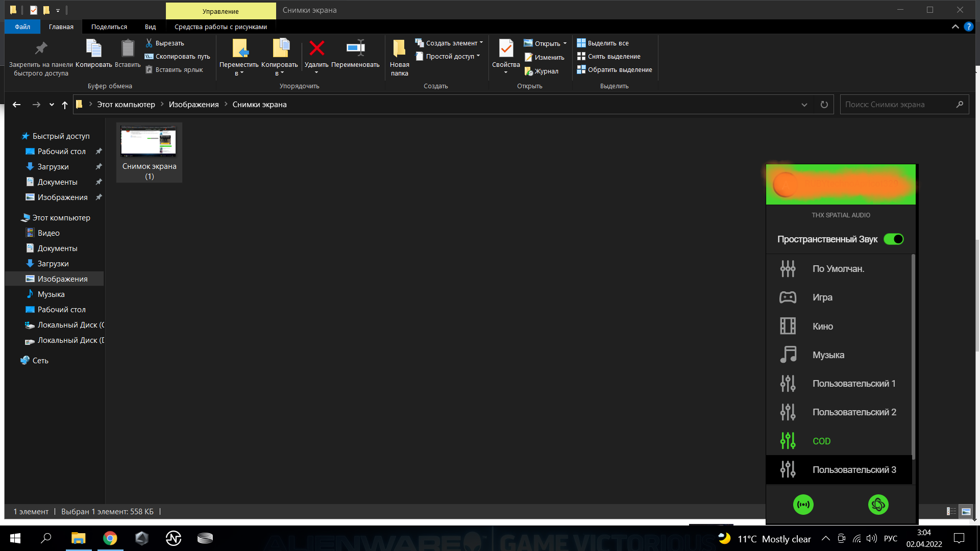
Task: Click the Пользовательский 3 equalizer icon
Action: coord(787,469)
